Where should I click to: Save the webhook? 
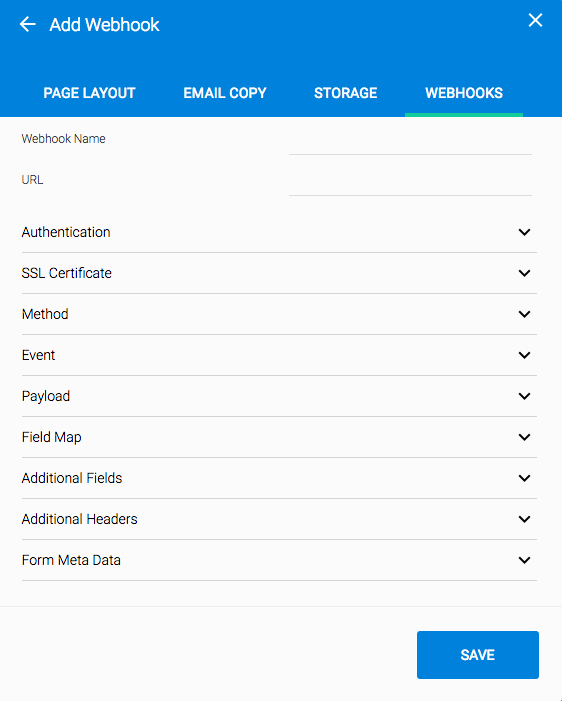tap(478, 655)
